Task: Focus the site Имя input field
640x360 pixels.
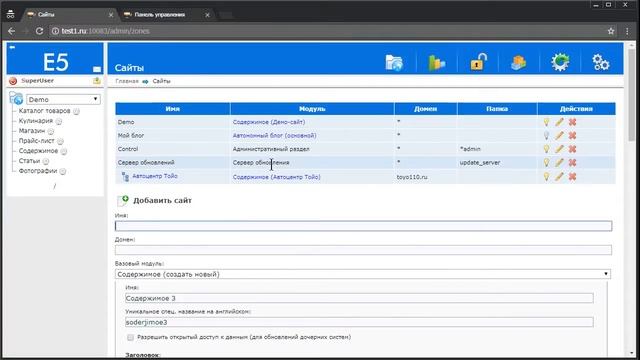Action: pyautogui.click(x=363, y=226)
